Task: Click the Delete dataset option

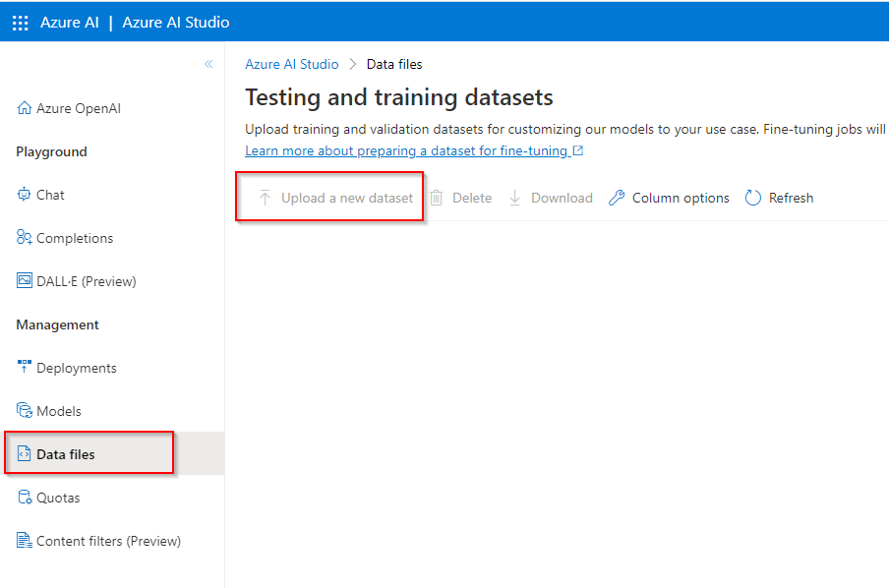Action: point(461,198)
